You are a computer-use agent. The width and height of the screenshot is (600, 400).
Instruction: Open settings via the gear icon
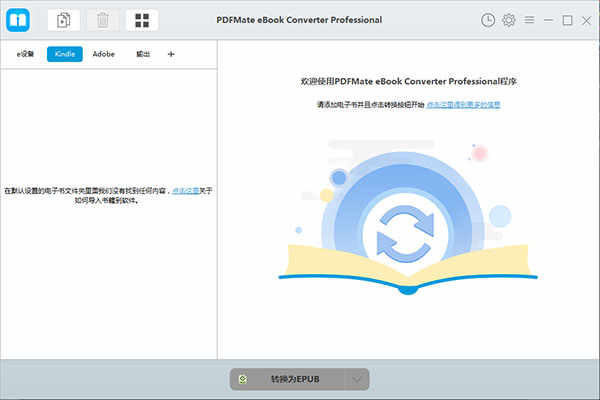tap(508, 20)
